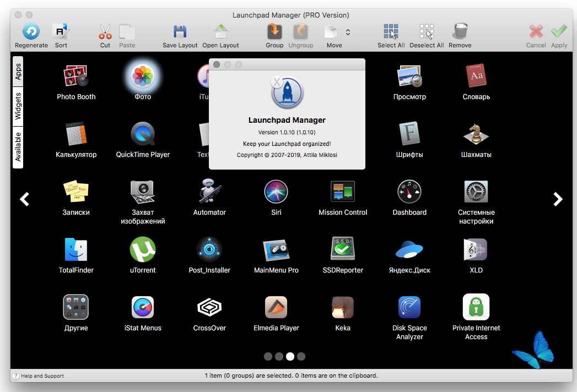Apply changes with green checkmark

point(559,31)
